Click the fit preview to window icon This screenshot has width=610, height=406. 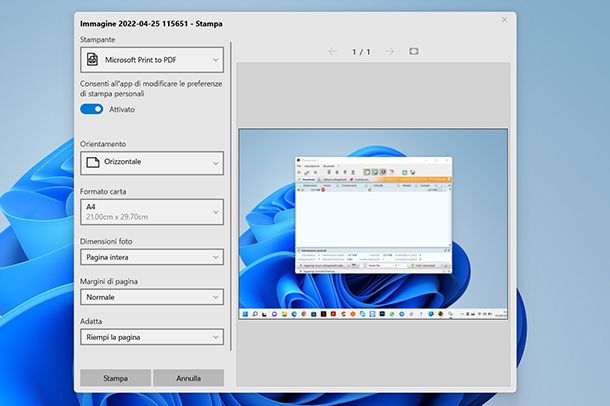coord(414,51)
